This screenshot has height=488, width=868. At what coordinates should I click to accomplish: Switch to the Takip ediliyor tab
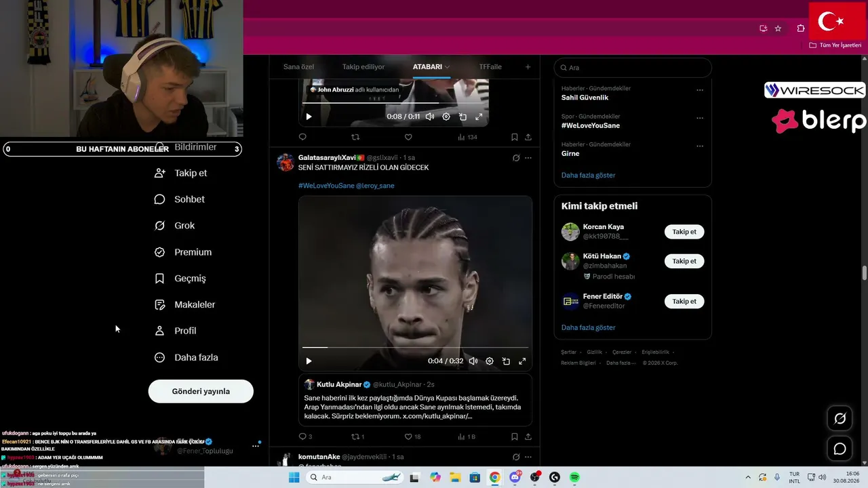pos(363,67)
